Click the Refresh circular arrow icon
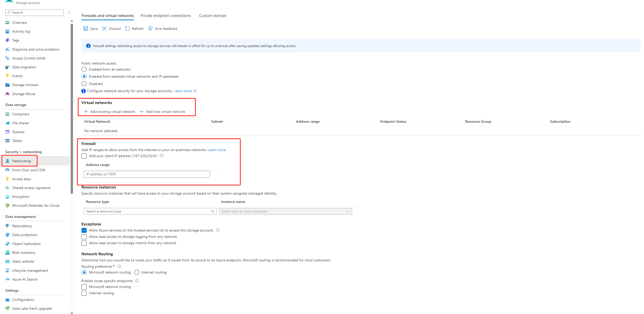Image resolution: width=644 pixels, height=314 pixels. pos(127,29)
